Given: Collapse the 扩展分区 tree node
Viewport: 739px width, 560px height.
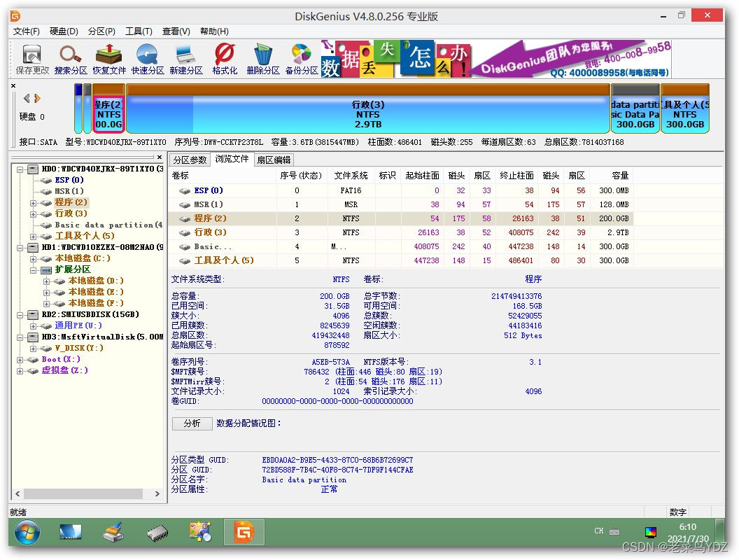Looking at the screenshot, I should click(x=33, y=270).
